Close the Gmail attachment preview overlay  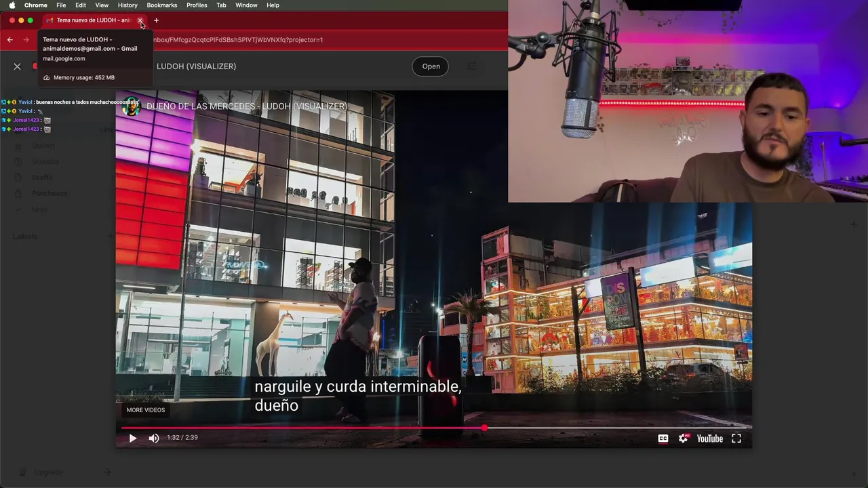17,66
